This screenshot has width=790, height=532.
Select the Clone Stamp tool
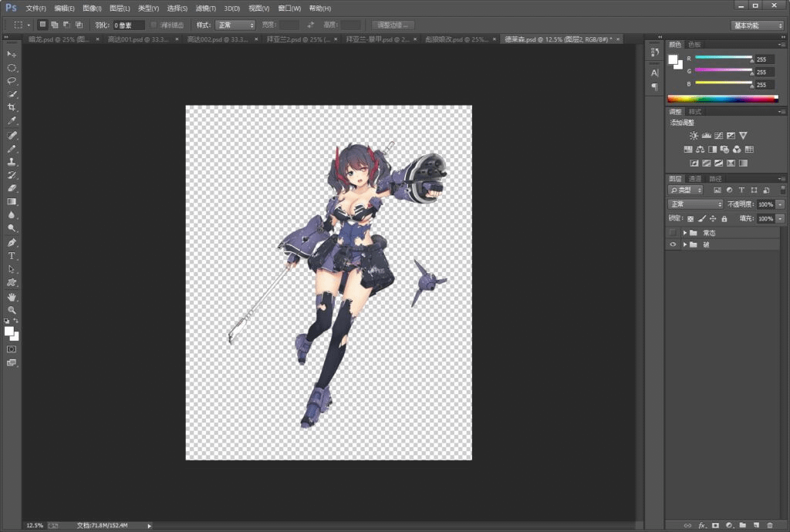[11, 162]
